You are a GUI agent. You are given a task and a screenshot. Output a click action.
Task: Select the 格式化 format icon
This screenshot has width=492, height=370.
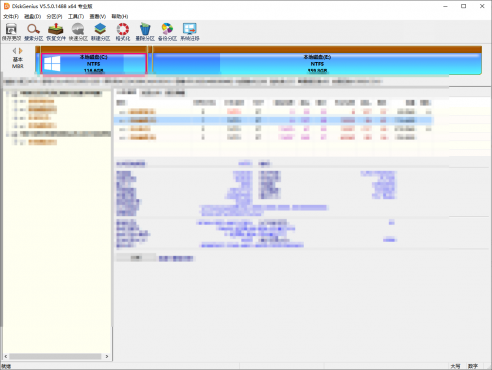tap(123, 32)
